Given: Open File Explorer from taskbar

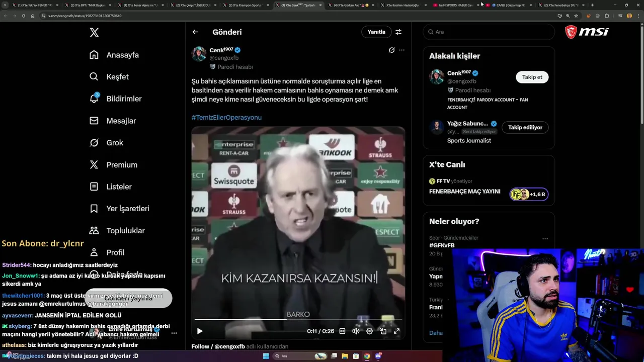Looking at the screenshot, I should click(345, 356).
